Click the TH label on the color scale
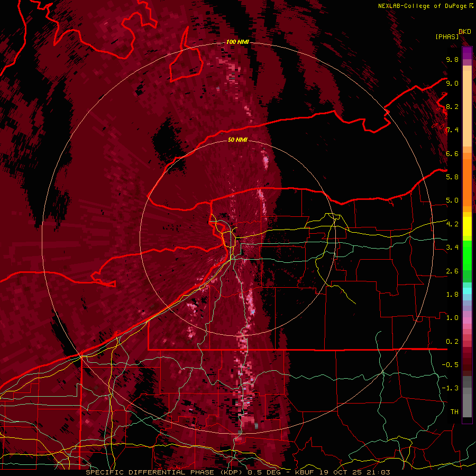 (454, 411)
